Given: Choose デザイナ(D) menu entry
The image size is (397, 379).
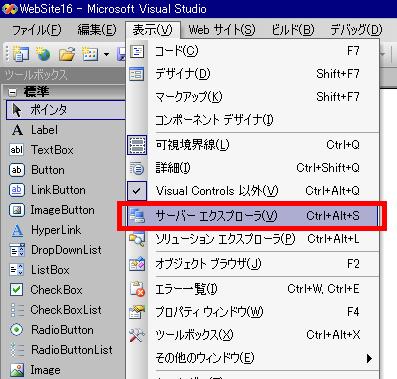Looking at the screenshot, I should coord(253,74).
